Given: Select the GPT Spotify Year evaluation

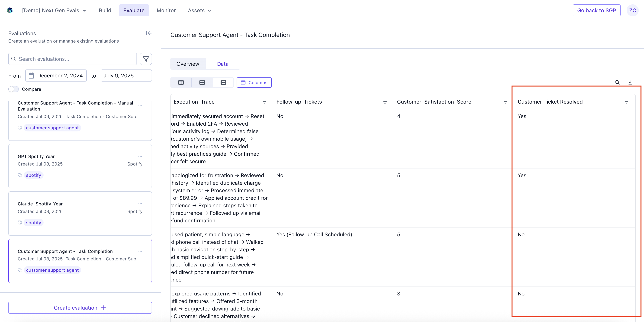Looking at the screenshot, I should [x=80, y=166].
